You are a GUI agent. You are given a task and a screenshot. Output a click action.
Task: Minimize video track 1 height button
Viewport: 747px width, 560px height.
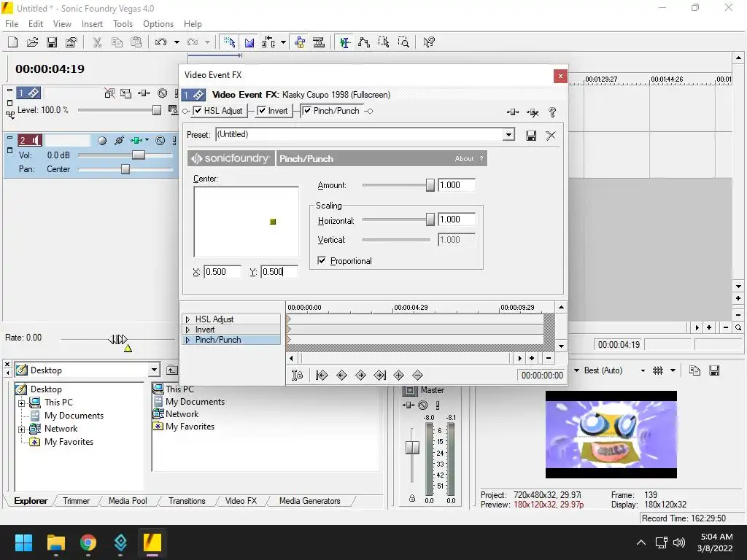click(9, 90)
